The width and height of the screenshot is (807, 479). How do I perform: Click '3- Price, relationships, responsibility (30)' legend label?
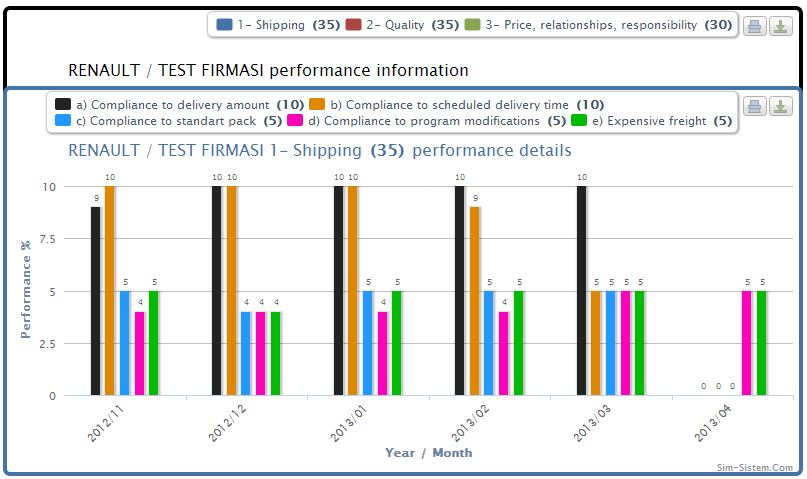pos(608,25)
